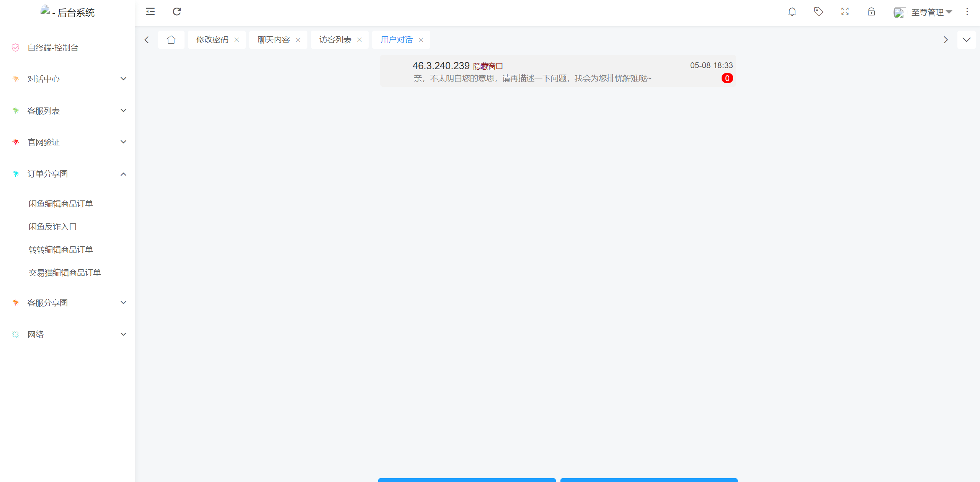
Task: Close the 聊天内容 tab
Action: 298,40
